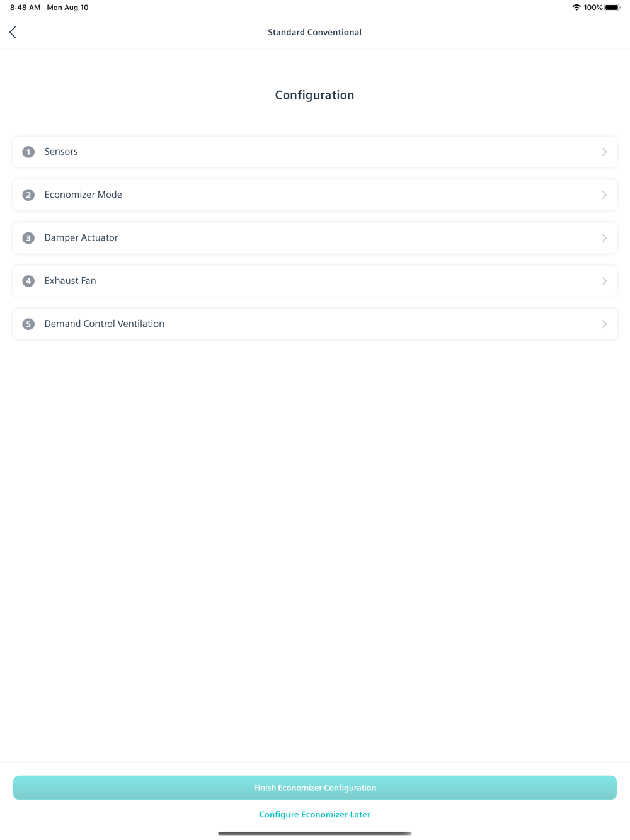Tap the Wi-Fi status icon

coord(576,8)
